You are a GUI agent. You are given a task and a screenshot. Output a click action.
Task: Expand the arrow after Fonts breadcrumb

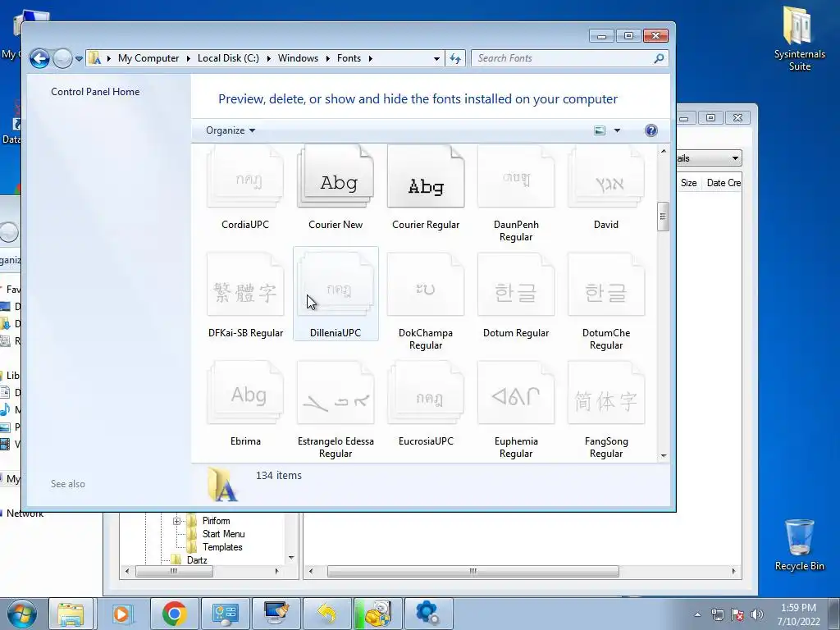click(370, 58)
